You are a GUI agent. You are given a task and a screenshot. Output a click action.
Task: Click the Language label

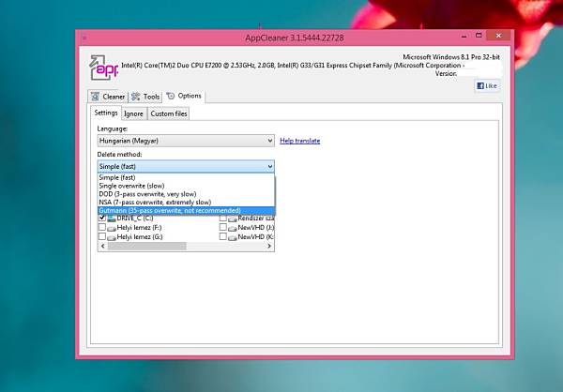(x=113, y=128)
